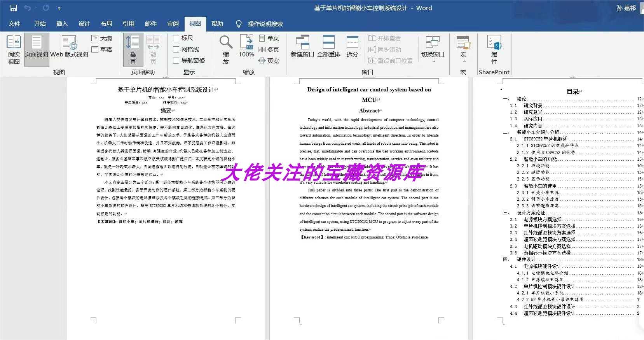Select 页面视图 print layout view
Viewport: 644px width, 340px height.
37,50
